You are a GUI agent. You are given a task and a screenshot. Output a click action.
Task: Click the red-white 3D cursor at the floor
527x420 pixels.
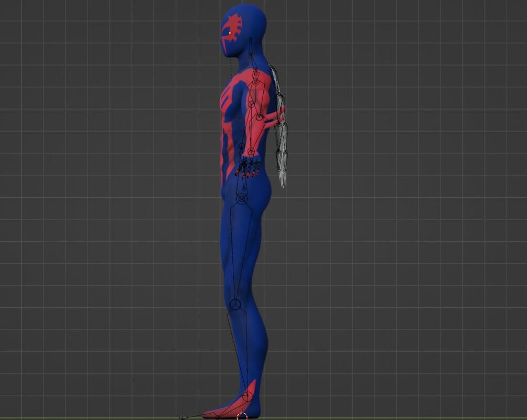pos(242,417)
